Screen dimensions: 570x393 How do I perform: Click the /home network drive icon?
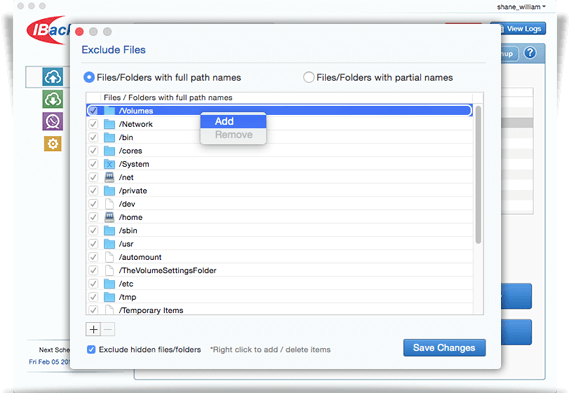click(x=109, y=217)
